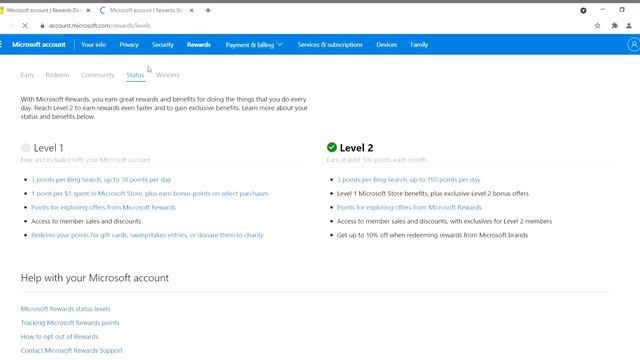This screenshot has height=360, width=640.
Task: Click 'Help with your Microsoft account' heading
Action: [x=95, y=278]
